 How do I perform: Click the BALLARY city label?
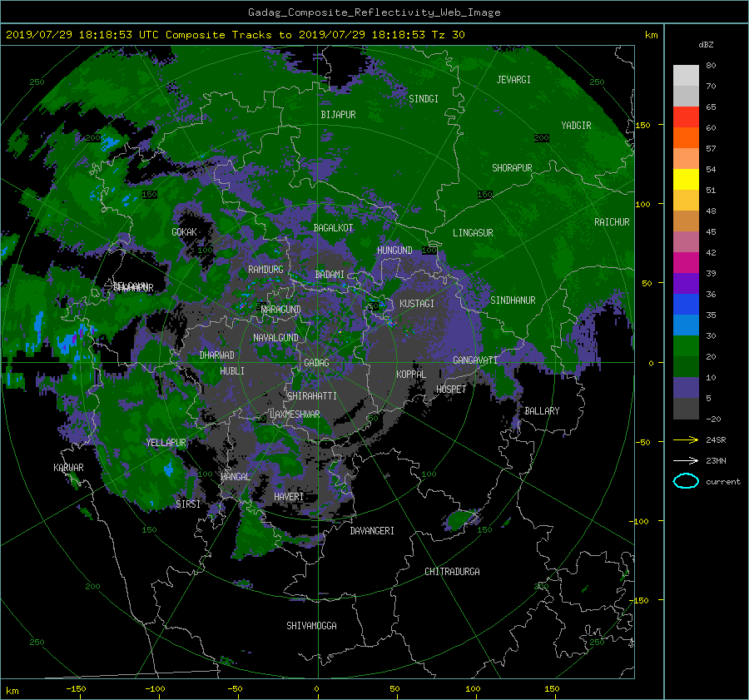click(x=542, y=411)
